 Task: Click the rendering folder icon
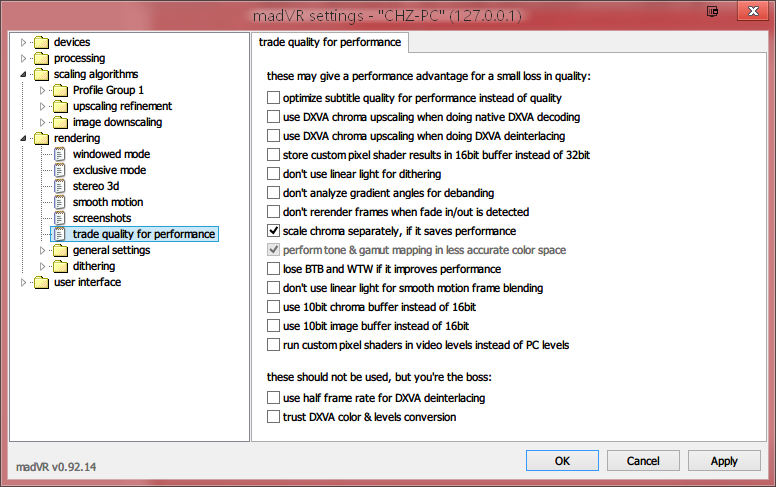coord(42,139)
